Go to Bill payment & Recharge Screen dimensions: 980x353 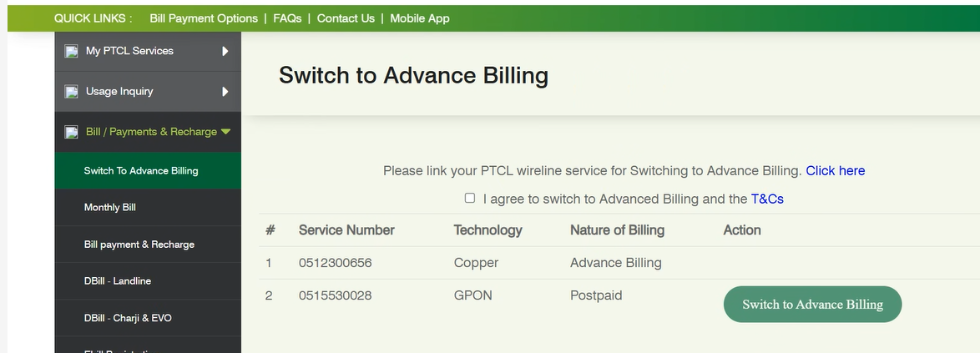[x=139, y=245]
